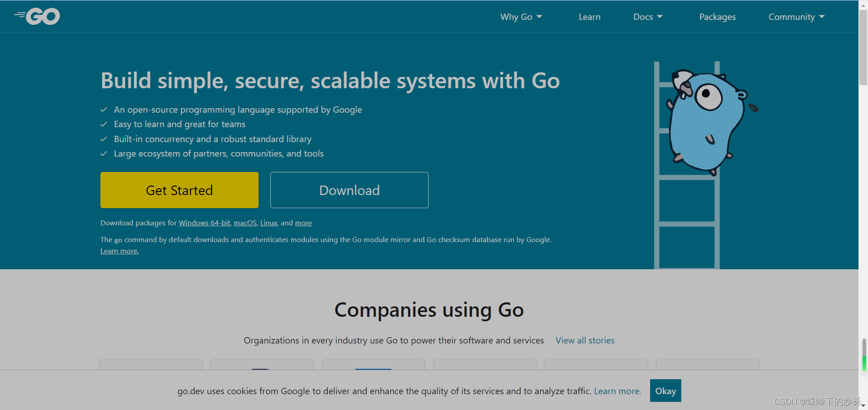Viewport: 868px width, 410px height.
Task: Open the Windows 64-bit download link
Action: coord(204,223)
